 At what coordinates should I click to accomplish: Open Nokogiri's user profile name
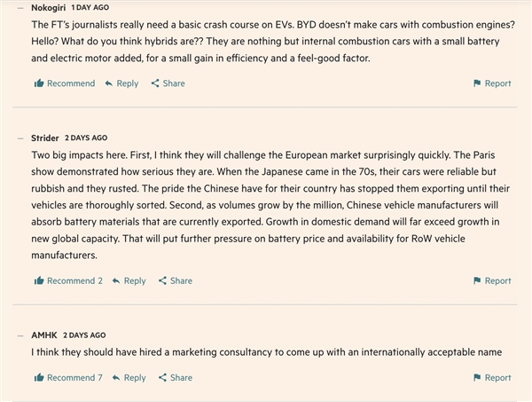(x=48, y=7)
